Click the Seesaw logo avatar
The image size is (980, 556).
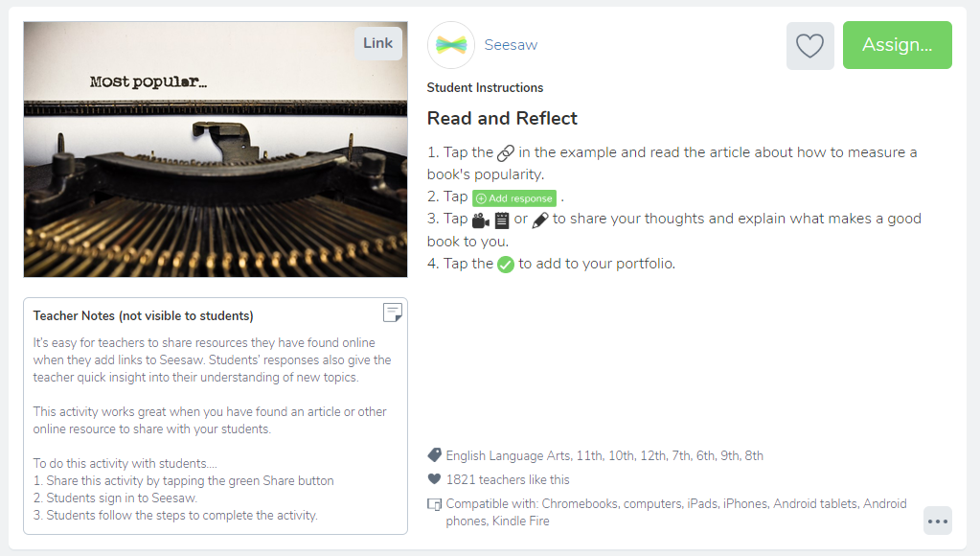[x=451, y=45]
